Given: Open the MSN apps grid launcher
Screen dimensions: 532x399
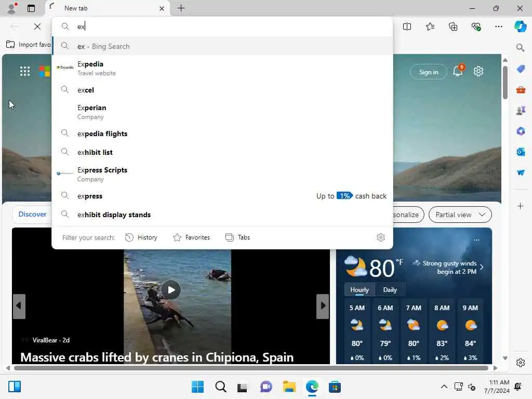Looking at the screenshot, I should (x=25, y=71).
